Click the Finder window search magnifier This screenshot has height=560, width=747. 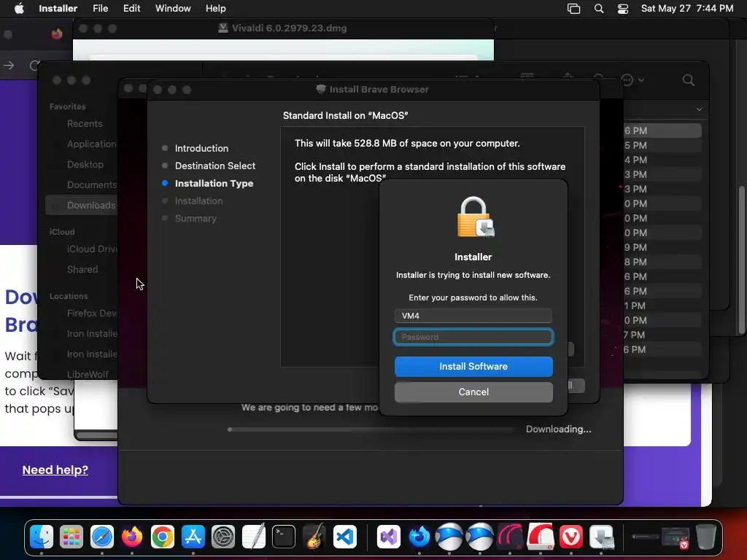pos(688,80)
